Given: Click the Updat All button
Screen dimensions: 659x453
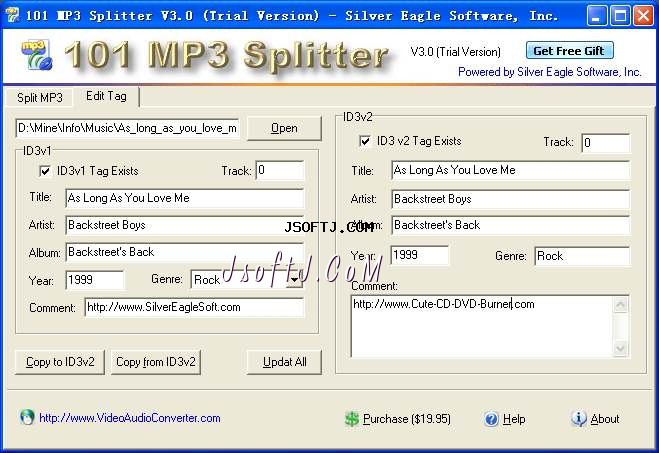Looking at the screenshot, I should [285, 362].
